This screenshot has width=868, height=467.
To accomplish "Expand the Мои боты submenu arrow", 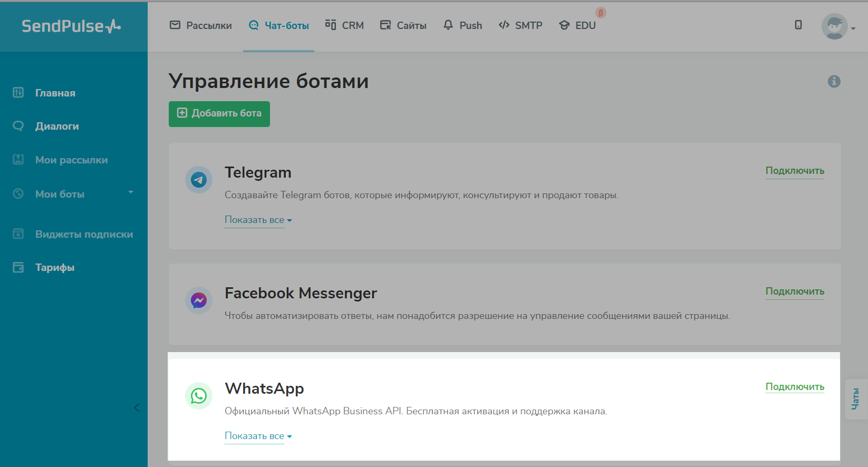I will (x=131, y=192).
